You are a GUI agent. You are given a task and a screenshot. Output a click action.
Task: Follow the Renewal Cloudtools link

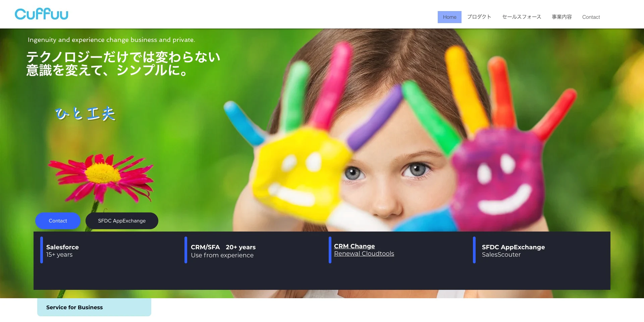(x=364, y=254)
